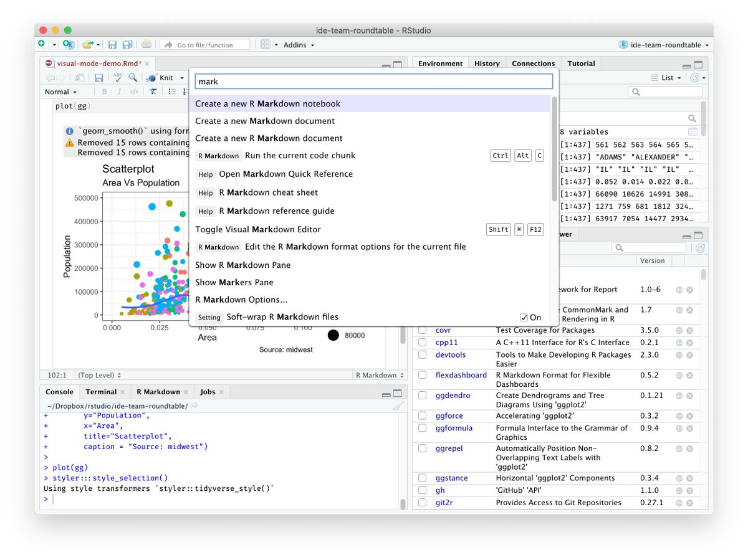The height and width of the screenshot is (560, 748).
Task: Open R Markdown file type selector
Action: [380, 375]
